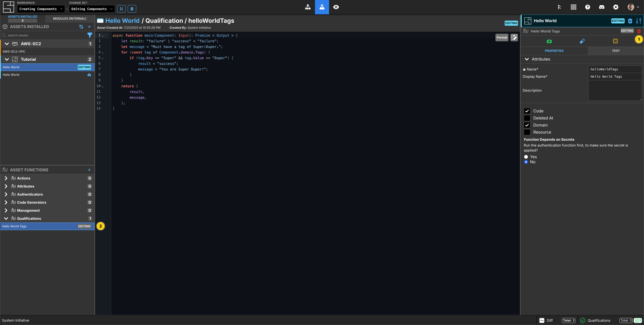Add a new asset function plus icon
The height and width of the screenshot is (325, 644).
click(x=89, y=170)
